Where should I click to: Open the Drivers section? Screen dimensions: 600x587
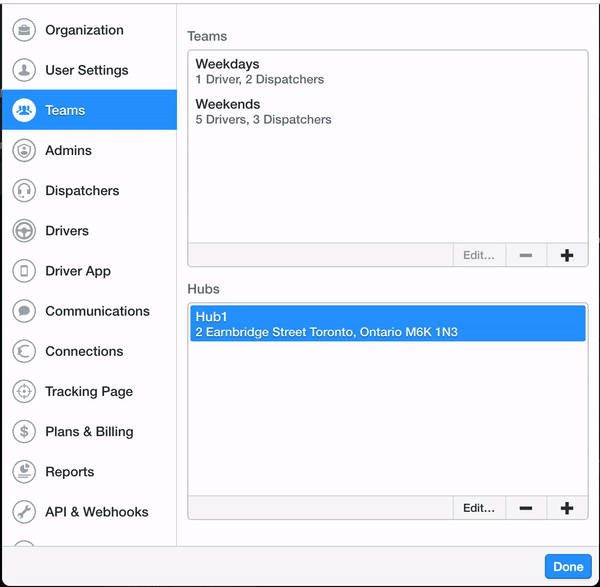click(x=90, y=231)
